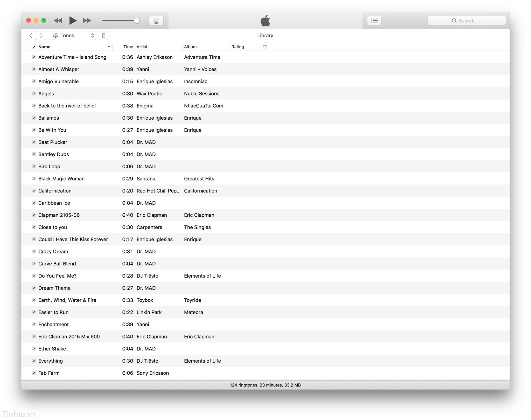Screen dimensions: 531x420
Task: Select Dream Theme ringtone name
Action: pyautogui.click(x=54, y=288)
